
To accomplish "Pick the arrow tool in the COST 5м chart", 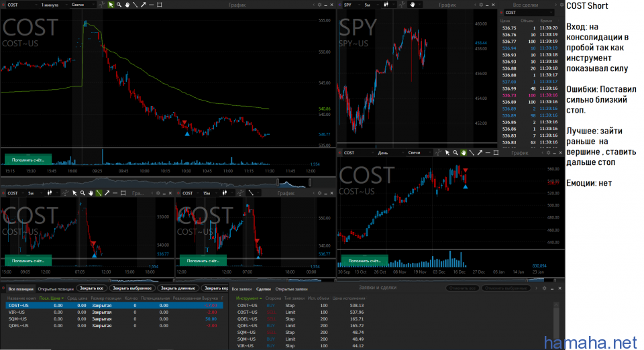I will [x=107, y=193].
